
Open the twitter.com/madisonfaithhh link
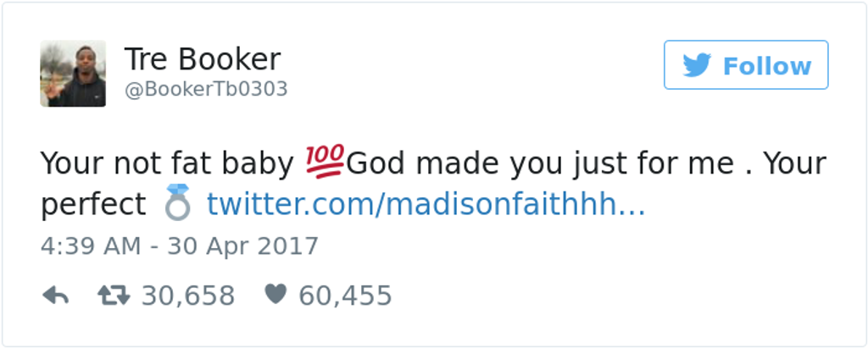426,204
